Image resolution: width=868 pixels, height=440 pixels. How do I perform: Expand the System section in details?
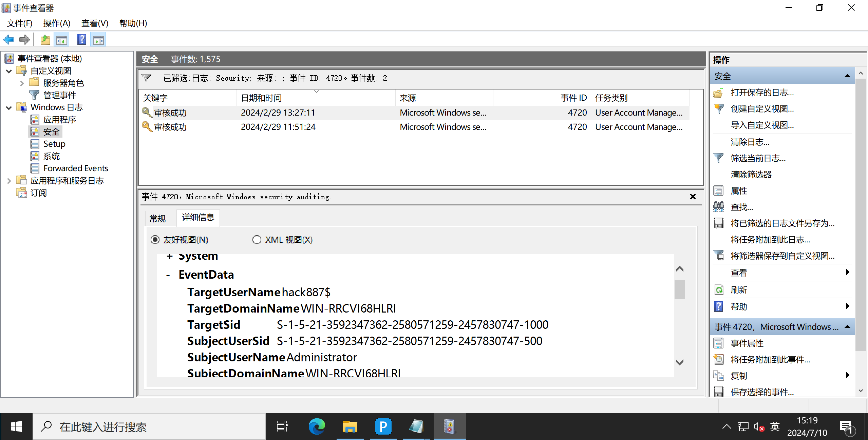point(169,257)
